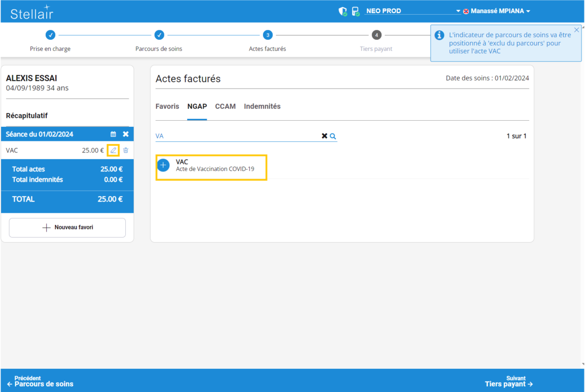The image size is (585, 392).
Task: Select step 4 Tiers payant circle
Action: click(376, 35)
